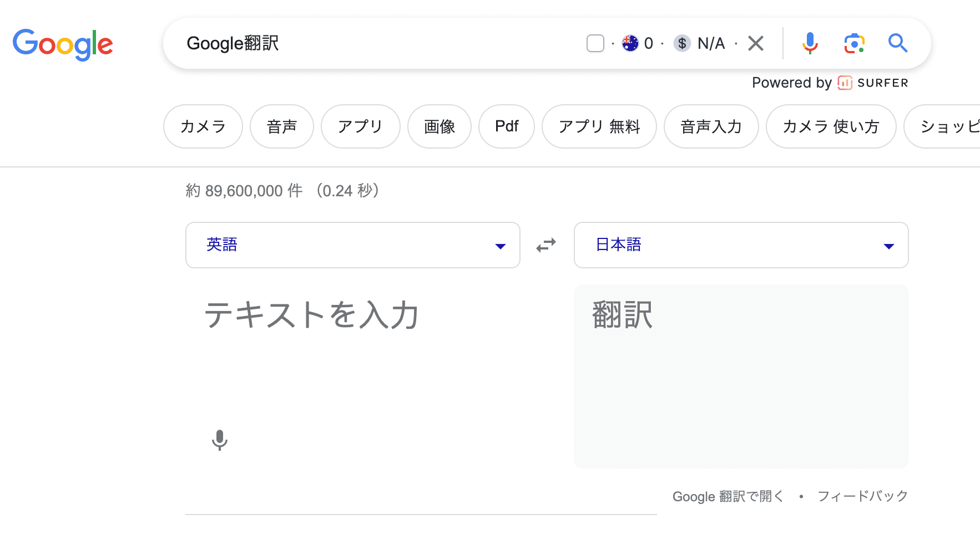Open the target language dropdown arrow
Viewport: 980px width, 560px height.
(x=890, y=245)
